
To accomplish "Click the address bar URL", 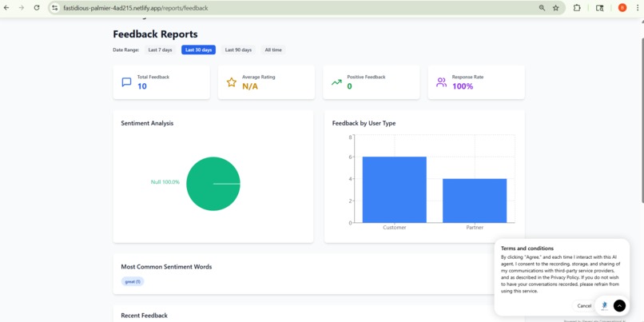I will (x=136, y=8).
